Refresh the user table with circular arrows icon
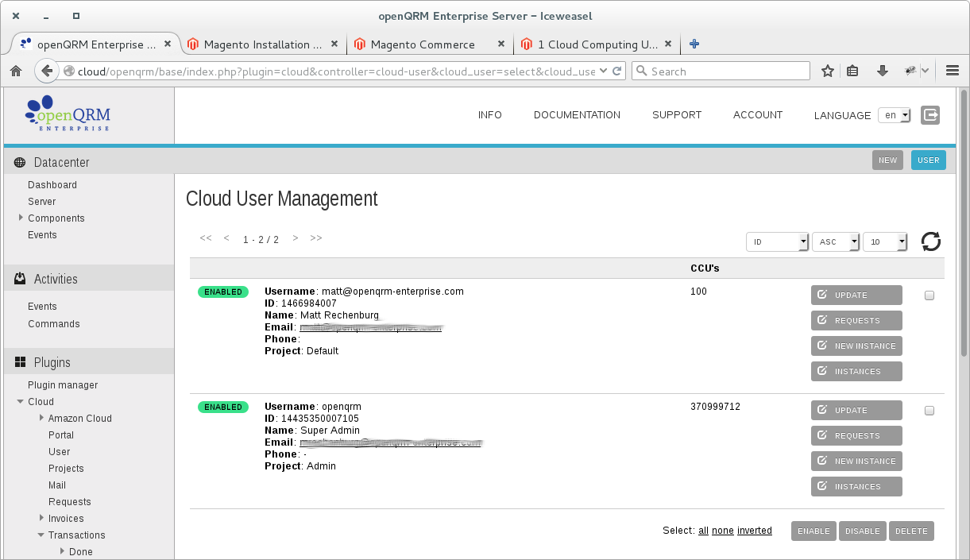The height and width of the screenshot is (560, 970). click(x=931, y=241)
